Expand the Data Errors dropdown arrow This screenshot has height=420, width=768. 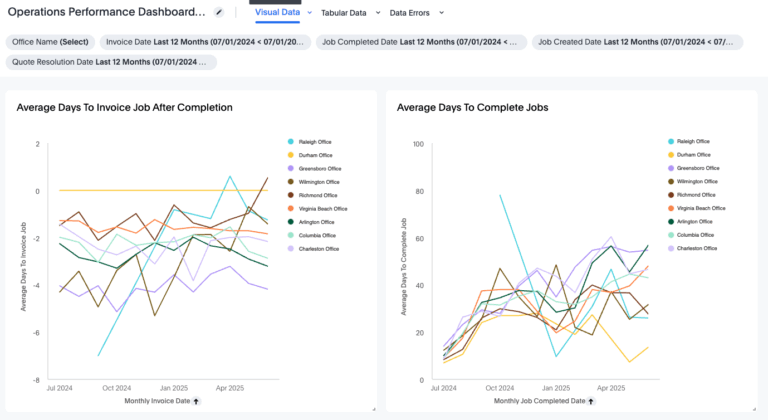pos(441,13)
